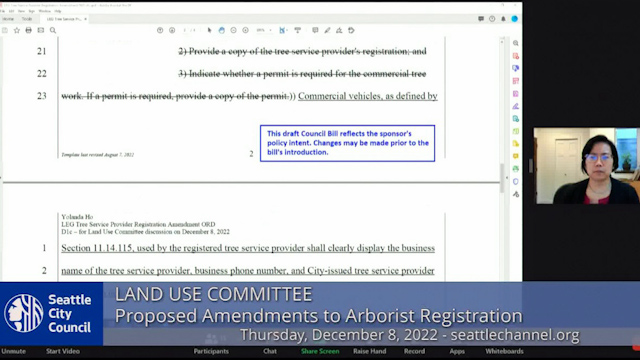Open More Tools wrench icon
The image size is (640, 360).
point(516,194)
